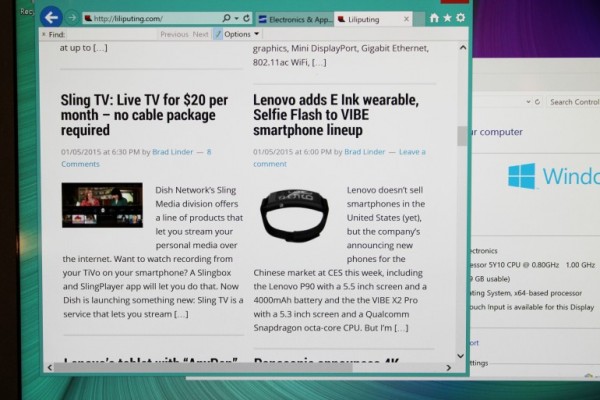The height and width of the screenshot is (400, 600).
Task: Switch to the Electronics & App tab
Action: pos(295,19)
